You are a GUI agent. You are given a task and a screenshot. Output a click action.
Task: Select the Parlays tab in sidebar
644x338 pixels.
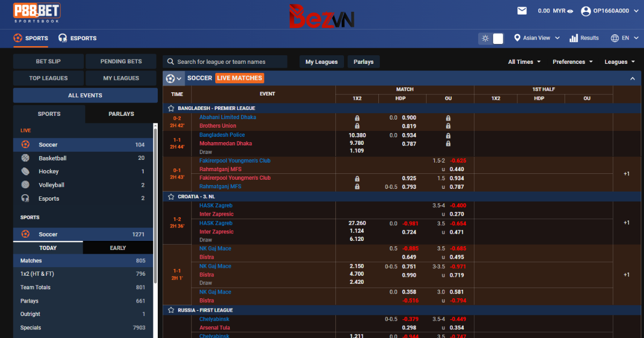tap(121, 114)
